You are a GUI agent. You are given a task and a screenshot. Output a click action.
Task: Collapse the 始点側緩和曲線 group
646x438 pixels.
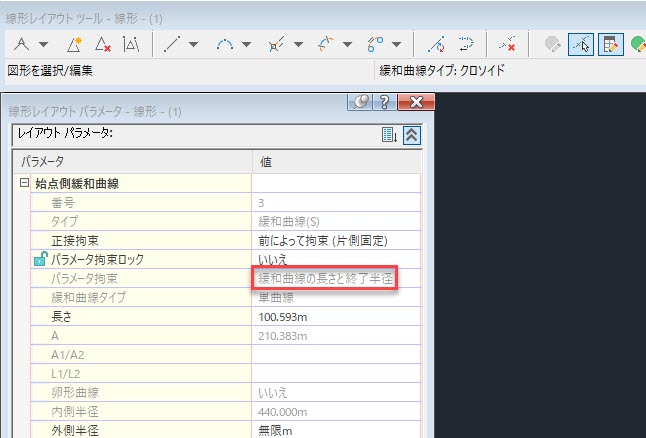(24, 183)
